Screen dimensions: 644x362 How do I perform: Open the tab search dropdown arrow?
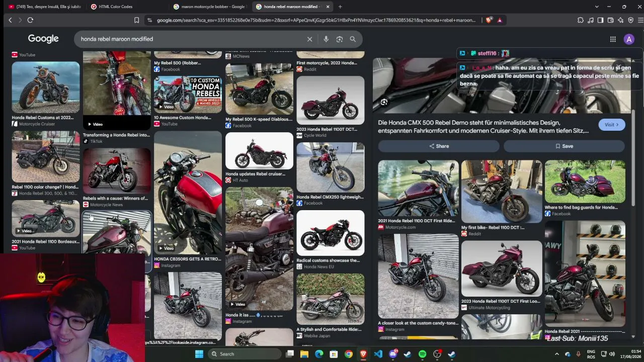597,7
